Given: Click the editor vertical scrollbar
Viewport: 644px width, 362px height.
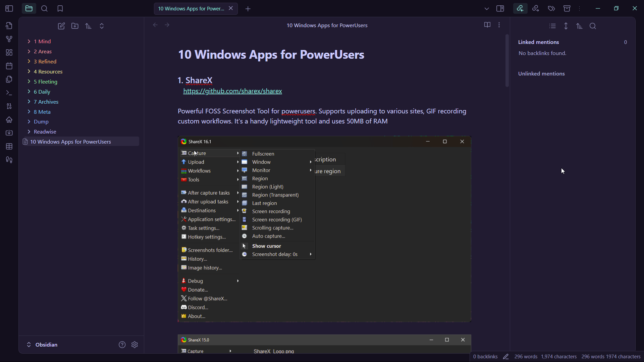Looking at the screenshot, I should [x=507, y=60].
